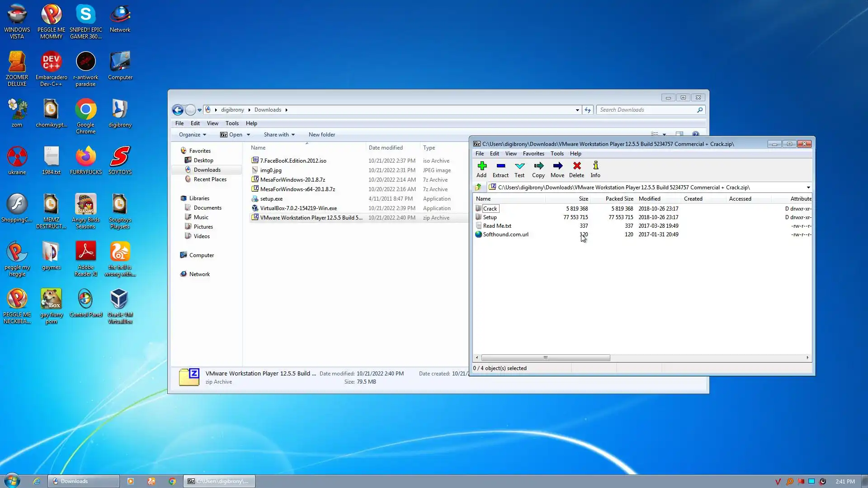Expand the Share with dropdown
868x488 pixels.
click(279, 135)
